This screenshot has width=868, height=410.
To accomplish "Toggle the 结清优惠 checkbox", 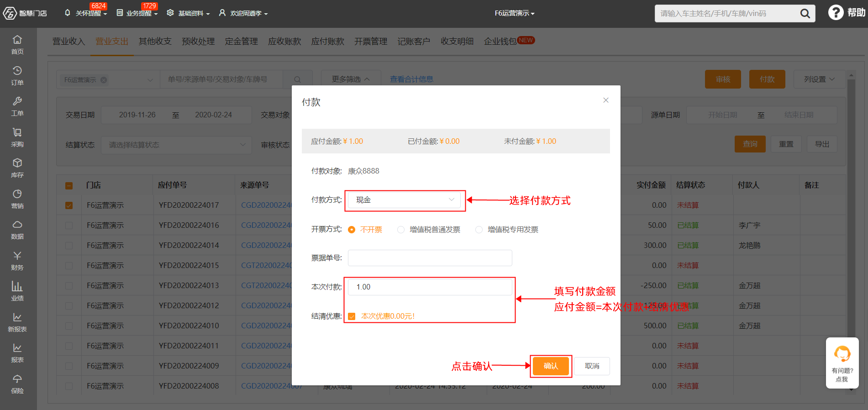I will point(352,316).
